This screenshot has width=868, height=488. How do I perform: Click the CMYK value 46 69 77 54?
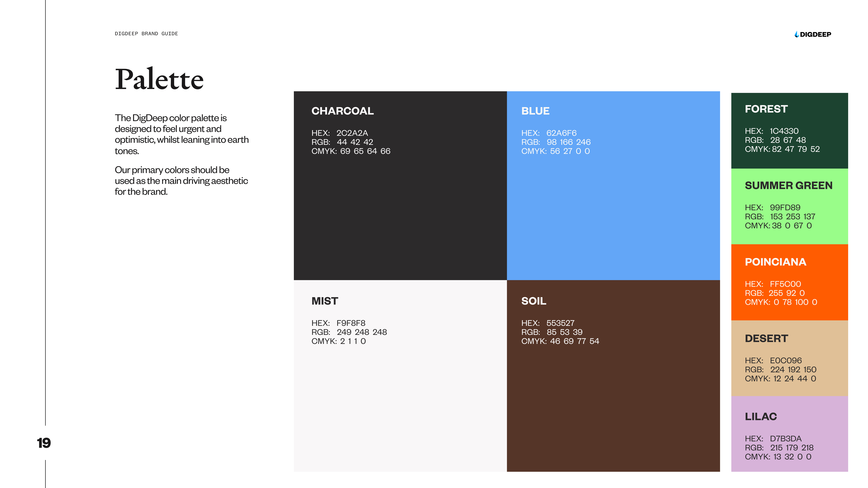(575, 341)
